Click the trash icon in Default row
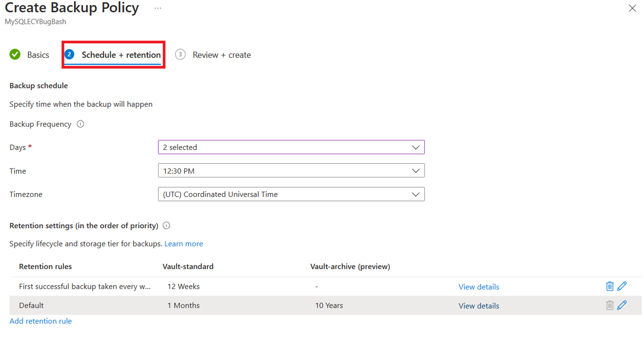The height and width of the screenshot is (353, 644). (610, 305)
